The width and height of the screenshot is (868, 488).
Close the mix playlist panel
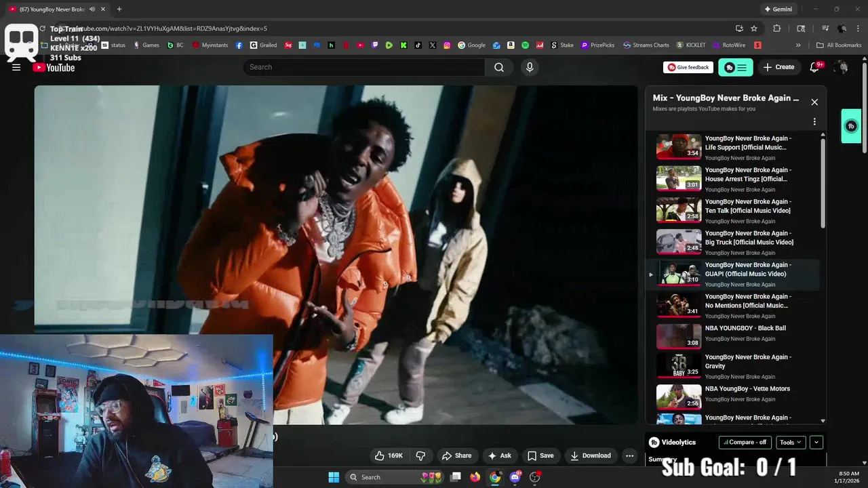814,102
